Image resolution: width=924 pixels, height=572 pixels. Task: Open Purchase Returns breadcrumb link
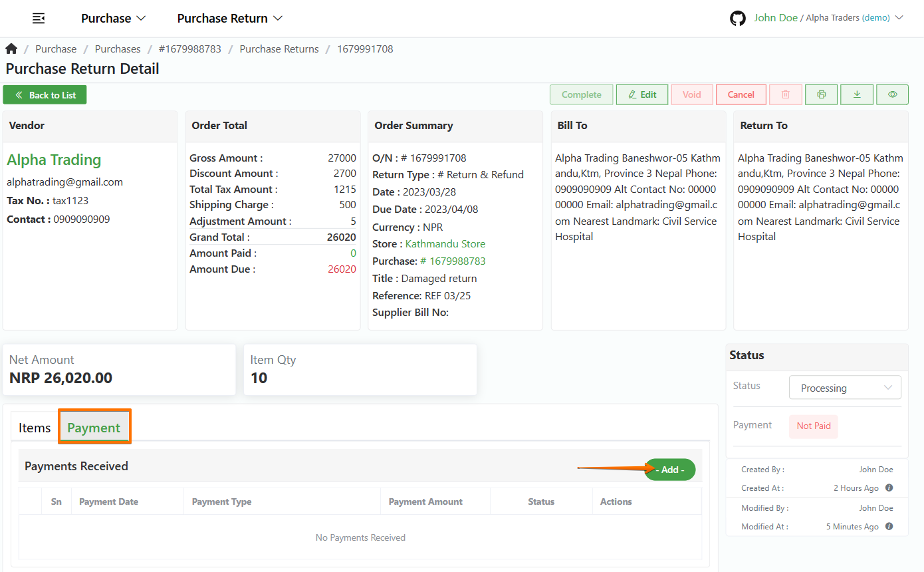[x=279, y=49]
